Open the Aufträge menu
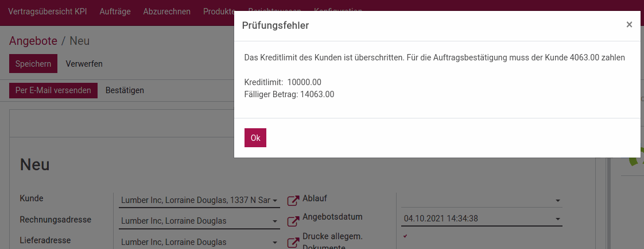This screenshot has height=249, width=644. click(115, 12)
